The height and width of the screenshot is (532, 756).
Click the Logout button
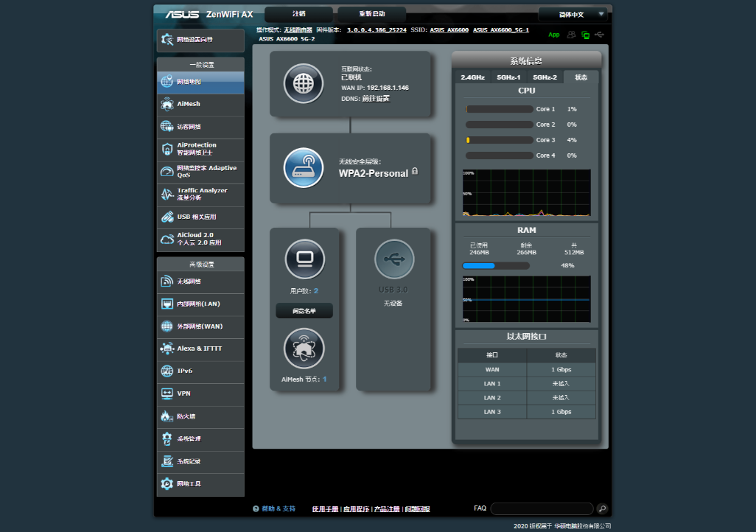click(x=299, y=14)
